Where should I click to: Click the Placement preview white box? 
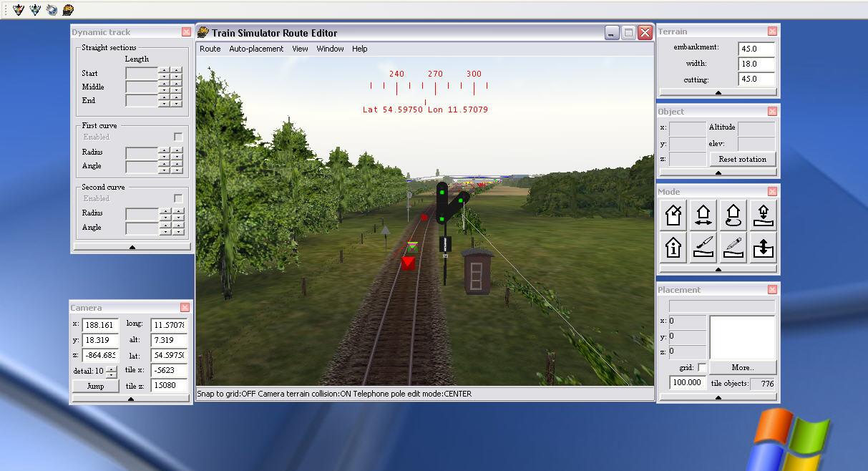tap(742, 337)
